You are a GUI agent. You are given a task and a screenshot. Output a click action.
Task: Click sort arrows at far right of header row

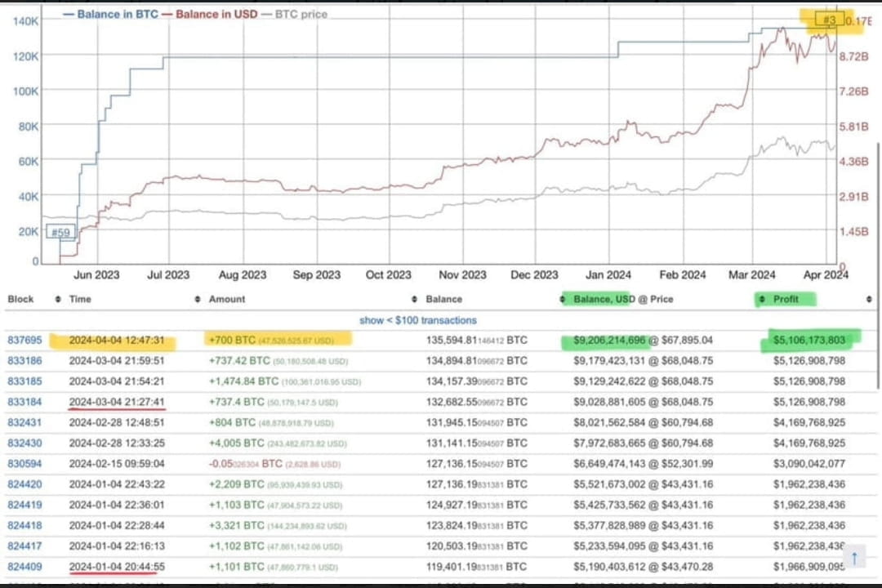pyautogui.click(x=869, y=300)
